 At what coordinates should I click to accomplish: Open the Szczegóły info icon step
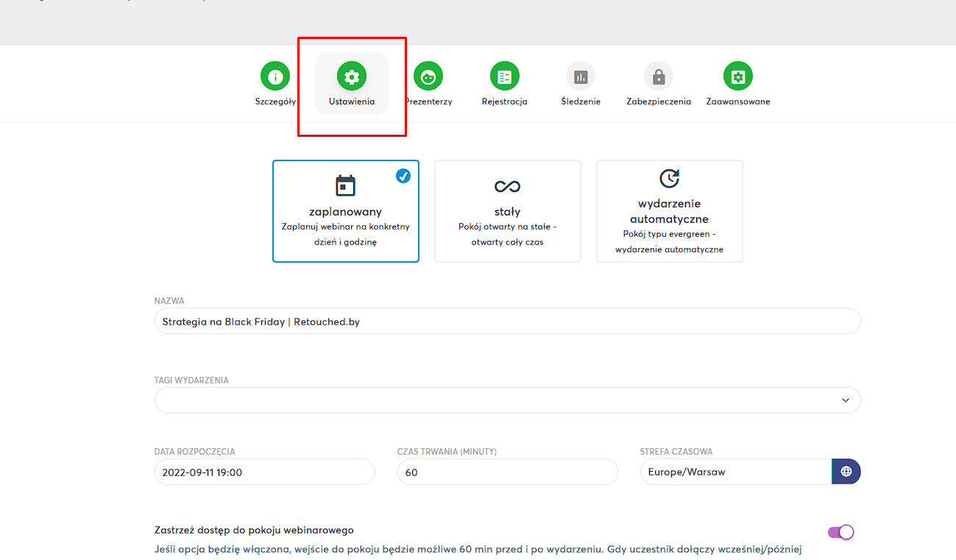(x=275, y=76)
